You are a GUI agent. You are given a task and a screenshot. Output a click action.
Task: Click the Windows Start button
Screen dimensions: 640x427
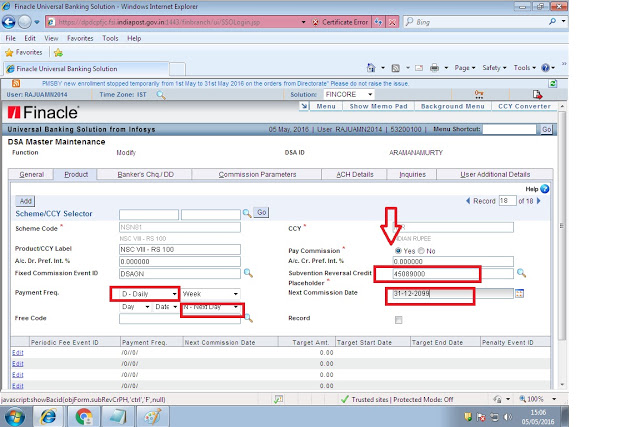click(x=15, y=417)
